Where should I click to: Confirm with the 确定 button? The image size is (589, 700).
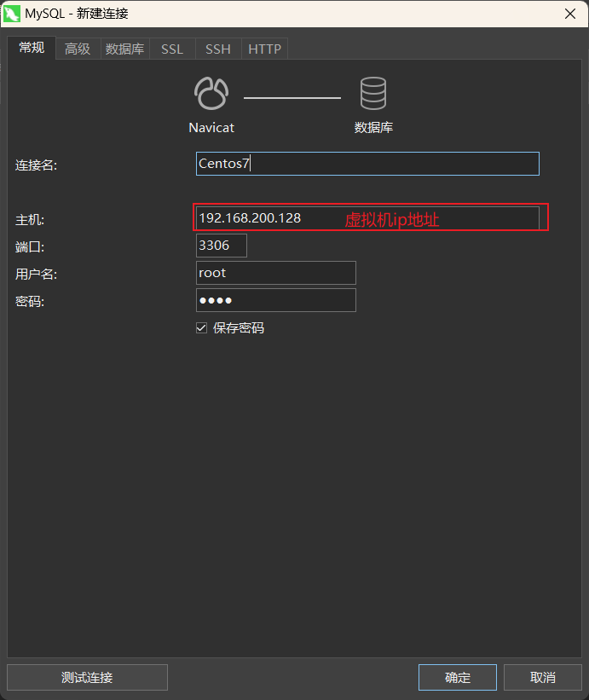coord(458,678)
